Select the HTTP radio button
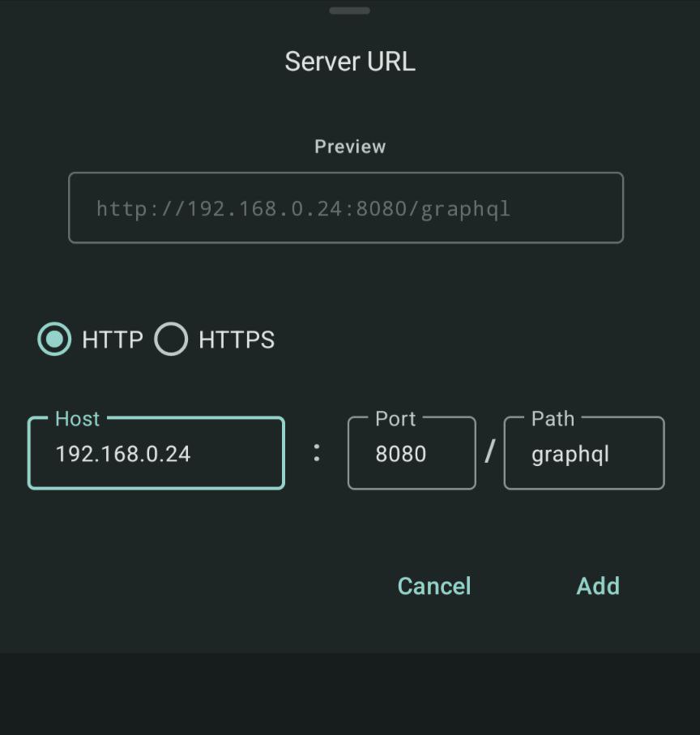 point(54,340)
